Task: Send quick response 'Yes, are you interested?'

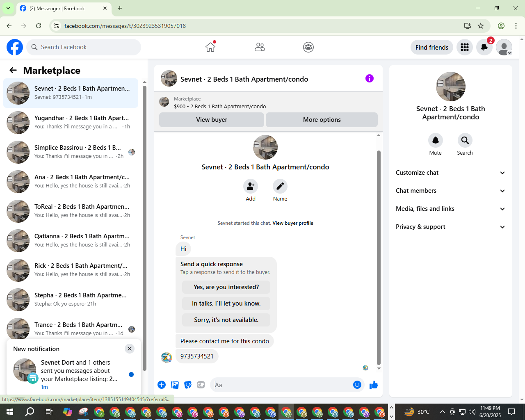Action: point(226,287)
